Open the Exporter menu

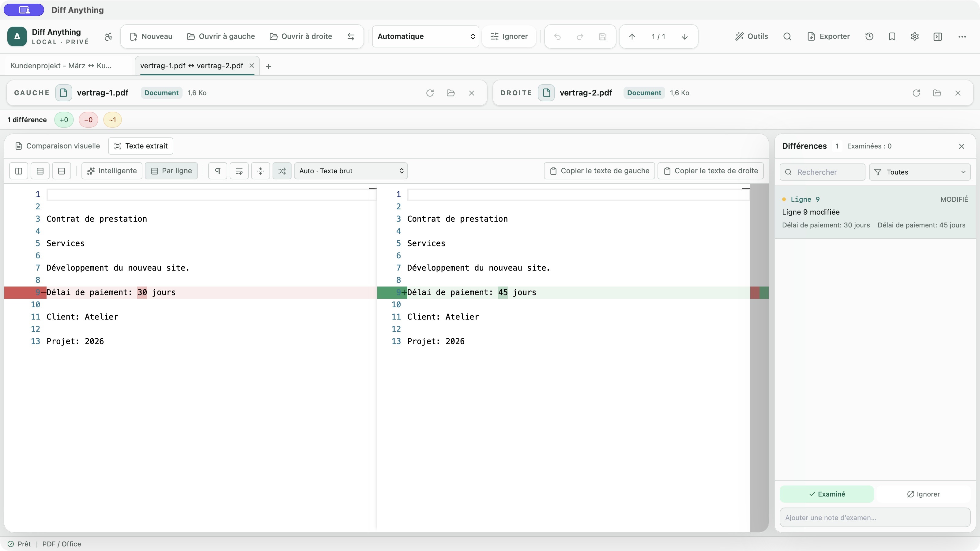coord(828,36)
